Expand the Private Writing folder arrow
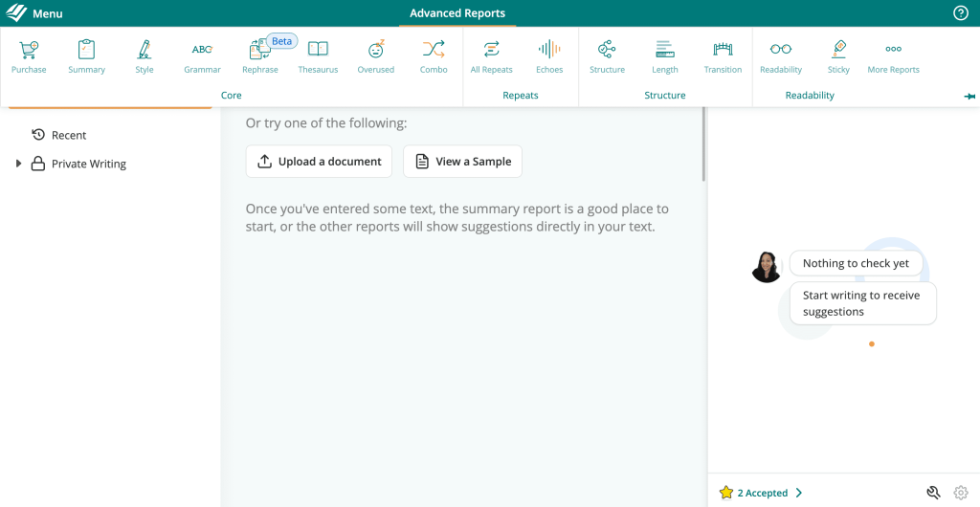 click(18, 164)
